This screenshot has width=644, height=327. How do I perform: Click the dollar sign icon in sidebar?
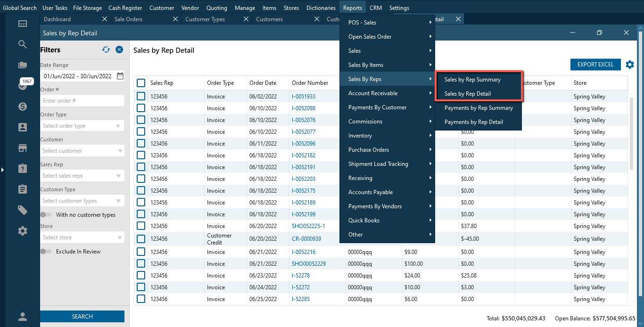tap(23, 106)
